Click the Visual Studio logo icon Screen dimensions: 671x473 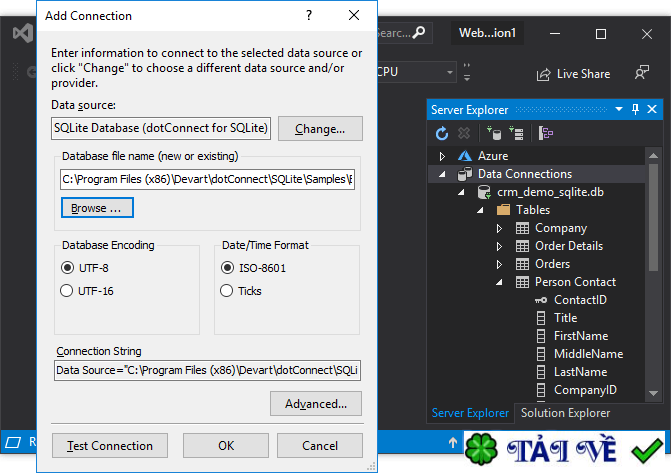coord(23,33)
